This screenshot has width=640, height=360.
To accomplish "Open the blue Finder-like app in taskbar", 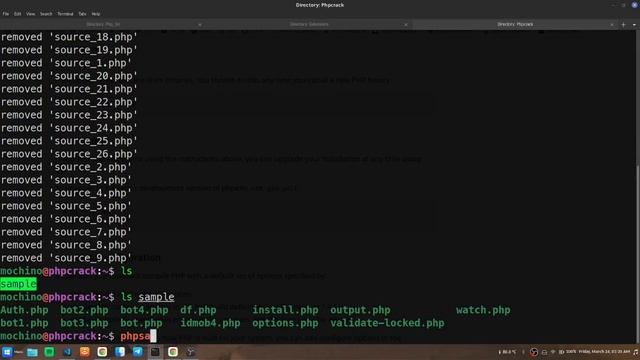I will click(120, 352).
